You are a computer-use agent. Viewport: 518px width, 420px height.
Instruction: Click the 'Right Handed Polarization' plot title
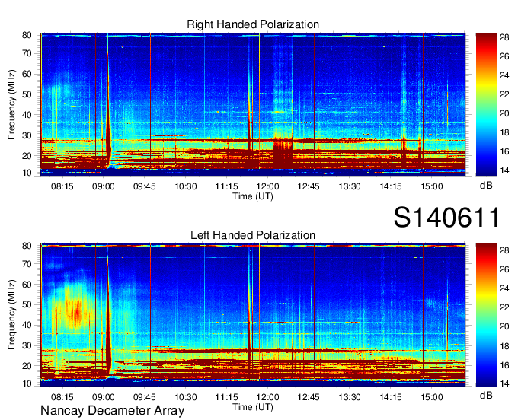253,24
